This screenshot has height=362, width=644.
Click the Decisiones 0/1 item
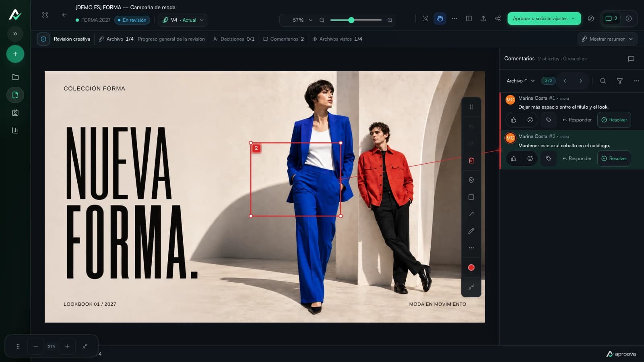coord(234,39)
